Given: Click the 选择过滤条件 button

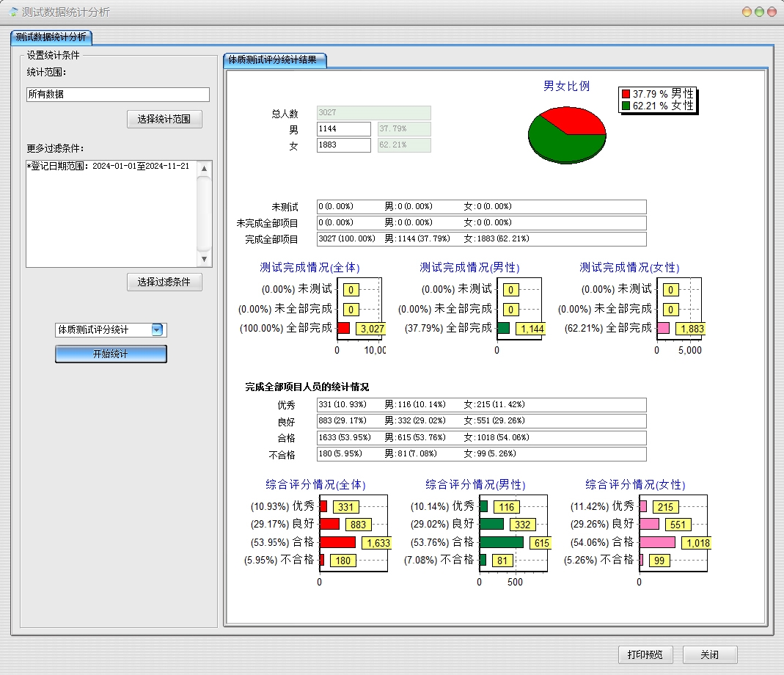Looking at the screenshot, I should [164, 282].
